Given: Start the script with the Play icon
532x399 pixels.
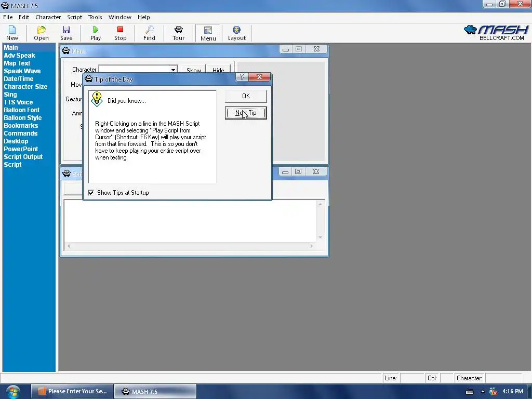Looking at the screenshot, I should click(x=96, y=33).
